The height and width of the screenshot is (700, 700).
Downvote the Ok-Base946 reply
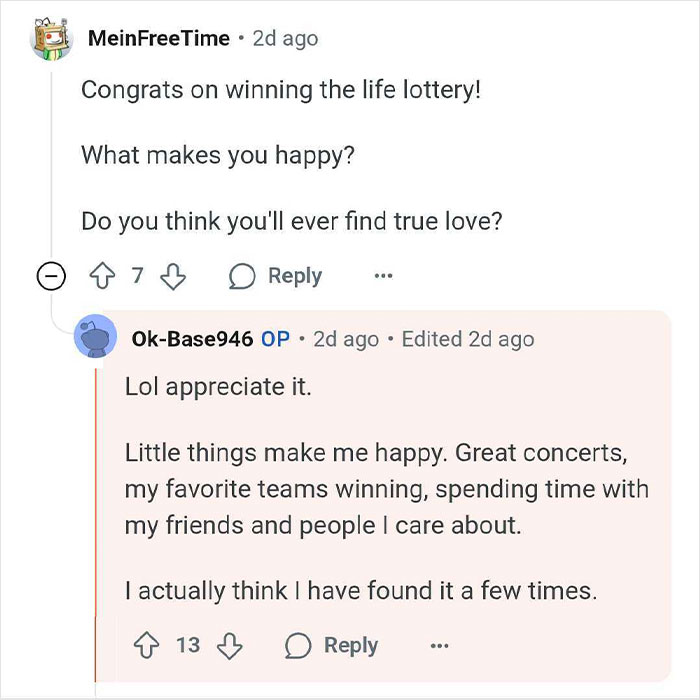[x=230, y=645]
